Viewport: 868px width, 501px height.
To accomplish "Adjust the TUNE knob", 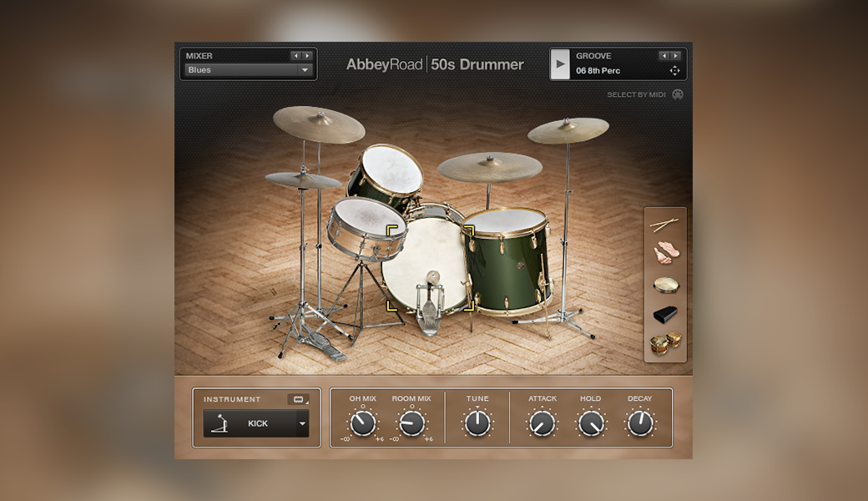I will point(477,423).
